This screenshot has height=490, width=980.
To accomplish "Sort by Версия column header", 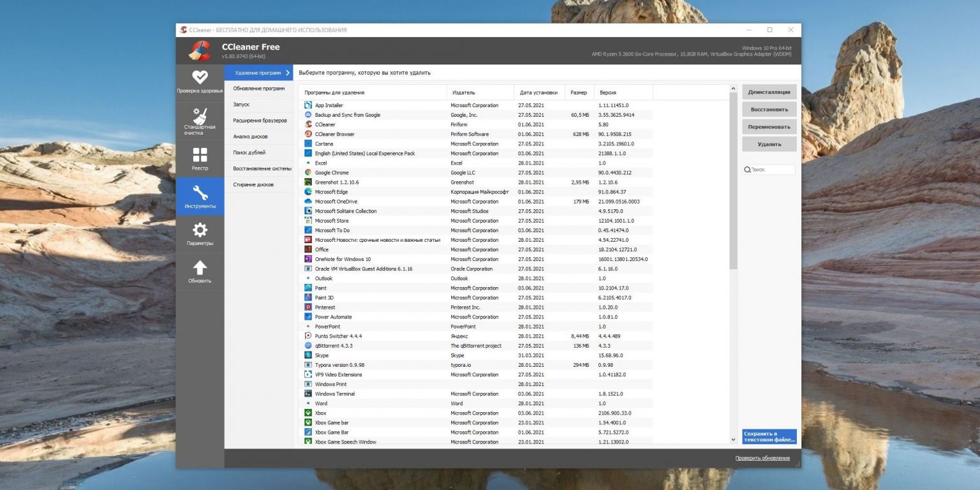I will pyautogui.click(x=623, y=93).
